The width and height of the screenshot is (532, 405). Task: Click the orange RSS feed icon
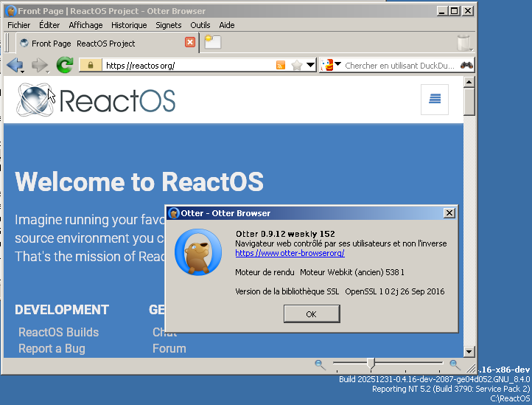click(x=281, y=66)
